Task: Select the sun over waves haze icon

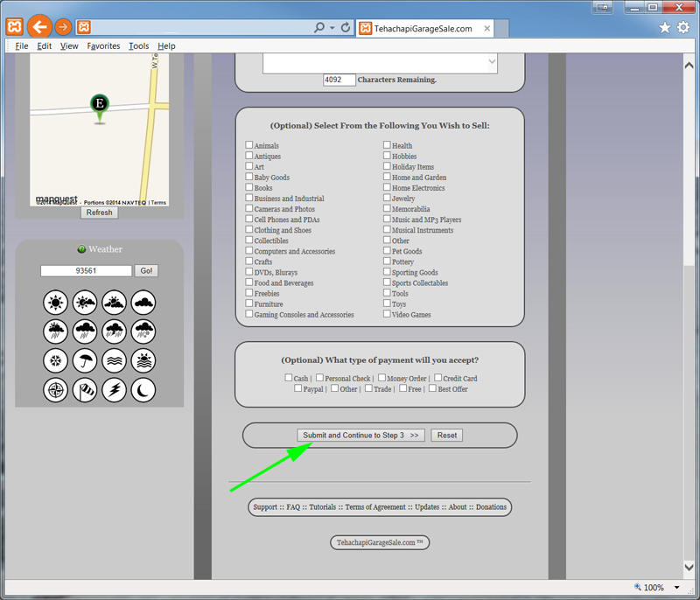Action: click(143, 360)
